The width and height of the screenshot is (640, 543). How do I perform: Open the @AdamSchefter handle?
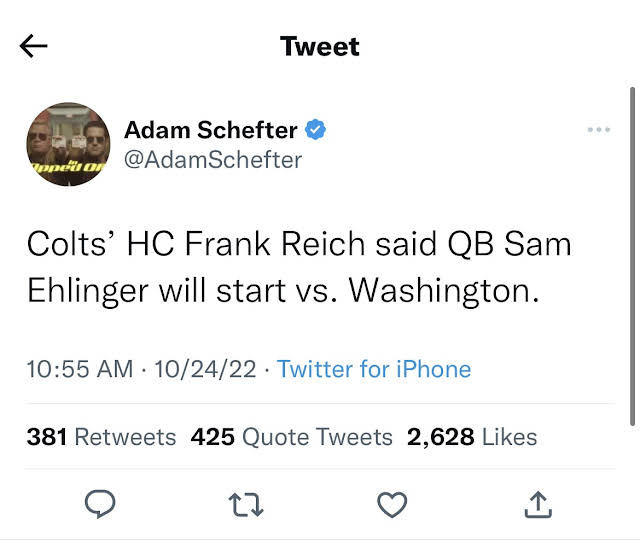[212, 159]
